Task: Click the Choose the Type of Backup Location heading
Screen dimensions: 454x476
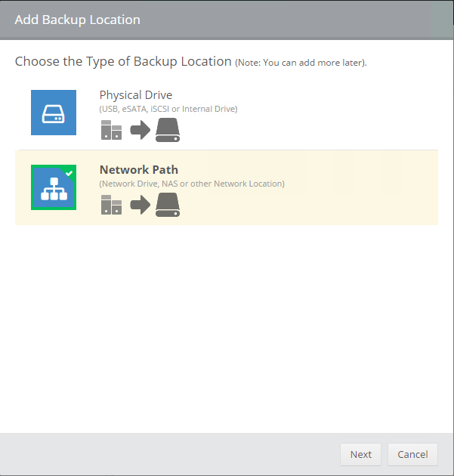Action: 123,61
